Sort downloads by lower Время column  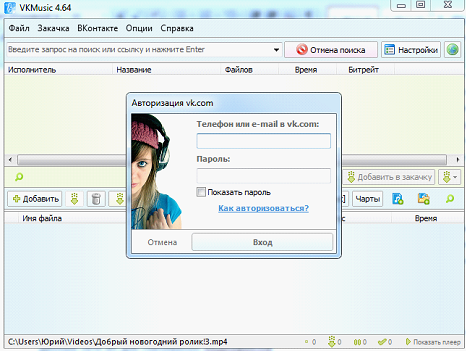pyautogui.click(x=426, y=218)
